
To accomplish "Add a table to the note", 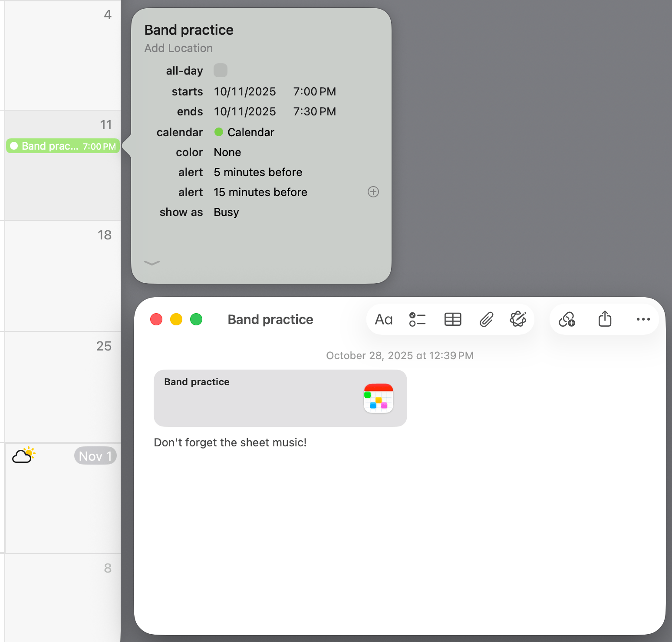I will (452, 320).
